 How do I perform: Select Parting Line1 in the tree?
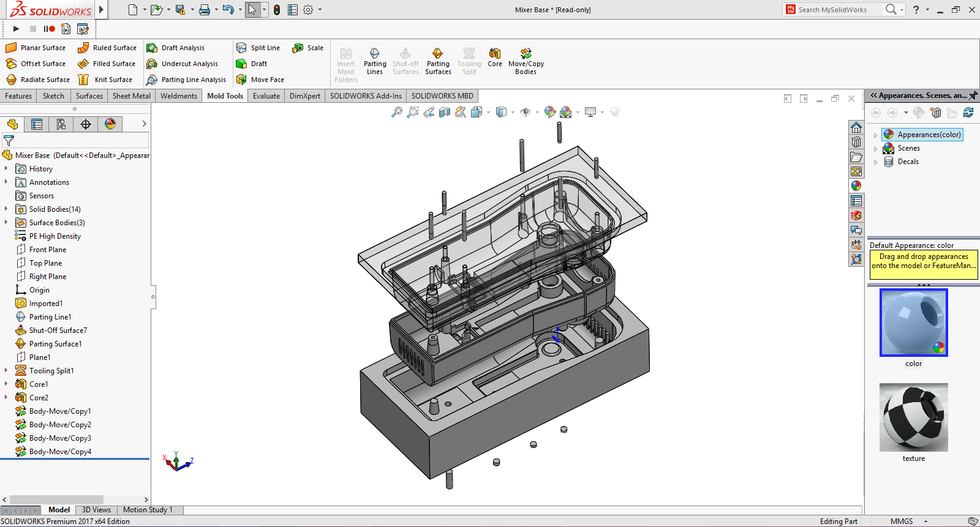[50, 317]
